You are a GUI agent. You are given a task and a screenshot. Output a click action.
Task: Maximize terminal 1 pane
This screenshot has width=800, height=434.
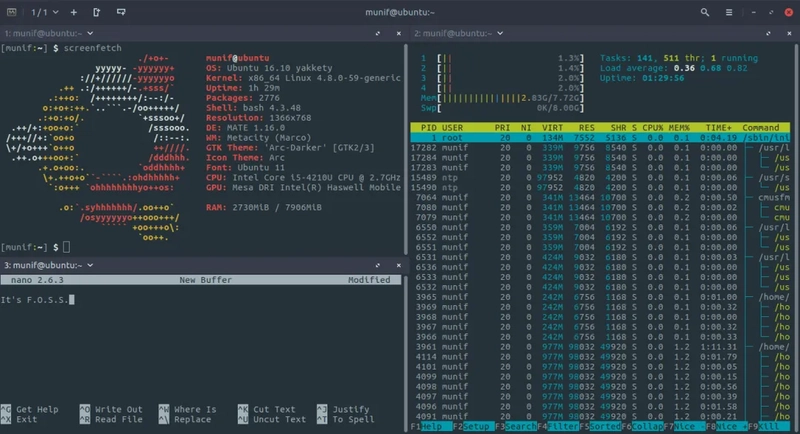pyautogui.click(x=378, y=33)
